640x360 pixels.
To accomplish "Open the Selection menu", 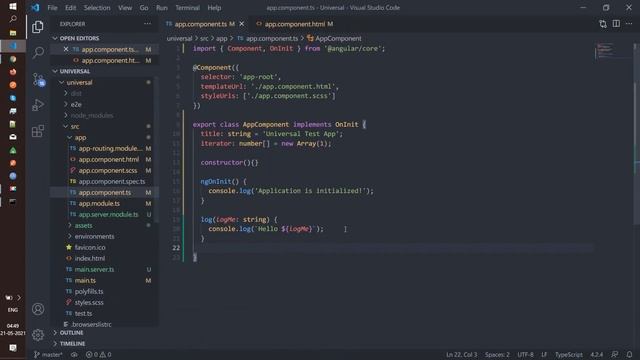I will (x=97, y=8).
